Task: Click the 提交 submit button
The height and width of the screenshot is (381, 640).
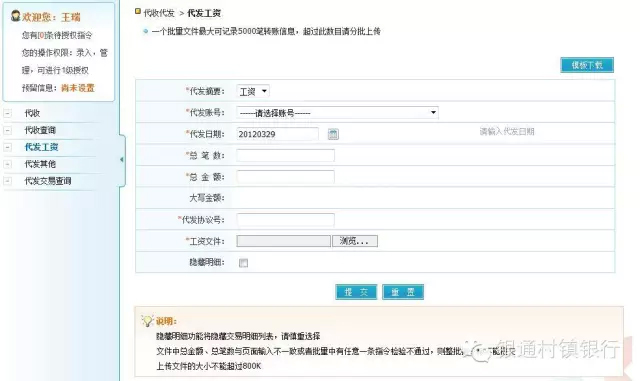Action: (356, 292)
